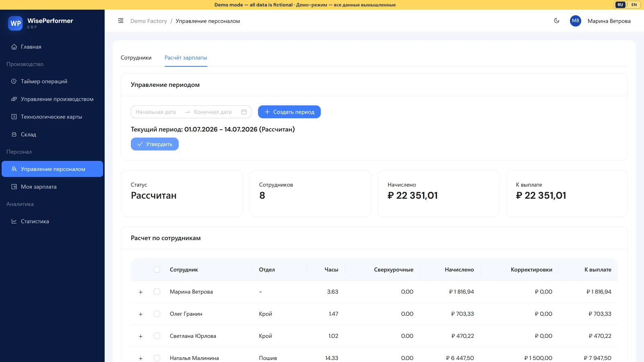
Task: Click the Управление периодом heading
Action: click(x=165, y=84)
